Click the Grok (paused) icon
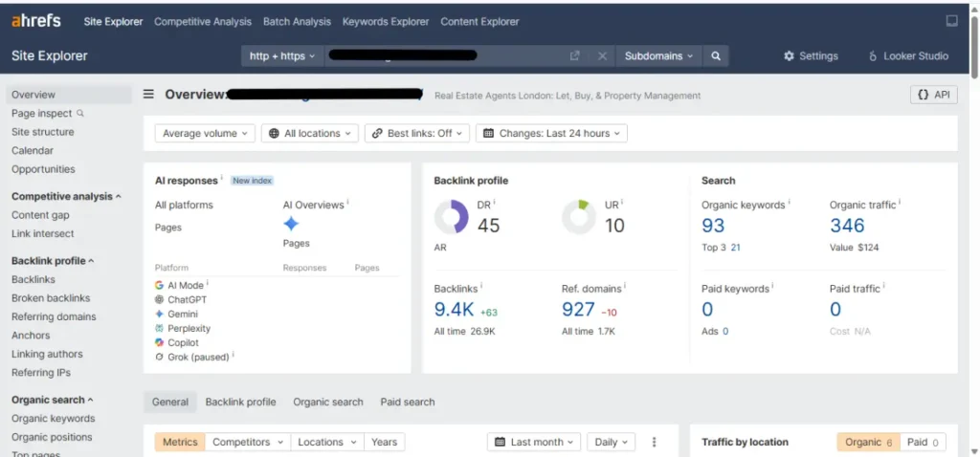 coord(160,358)
